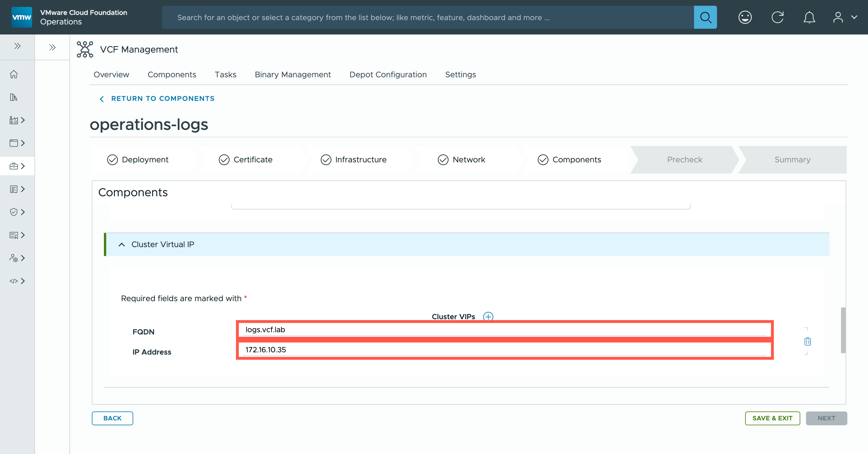Expand the secondary side panel
Viewport: 868px width, 454px height.
click(x=52, y=47)
